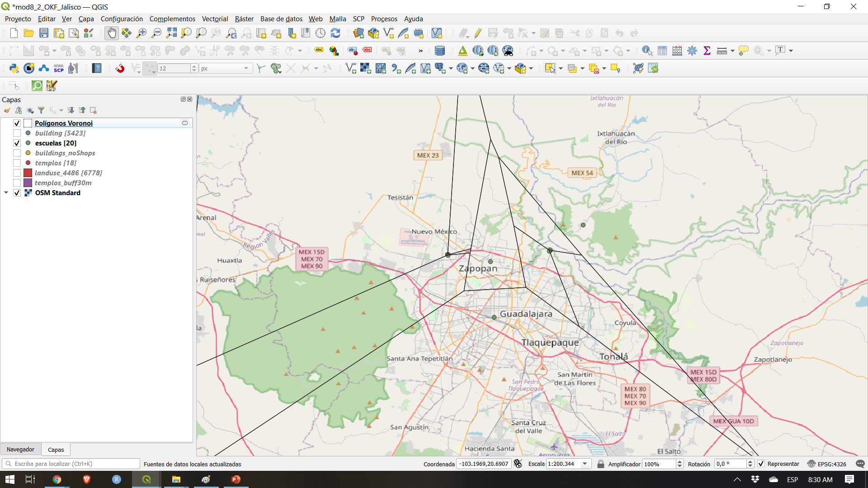Open the help question mark icon
The height and width of the screenshot is (488, 868).
coord(97,68)
